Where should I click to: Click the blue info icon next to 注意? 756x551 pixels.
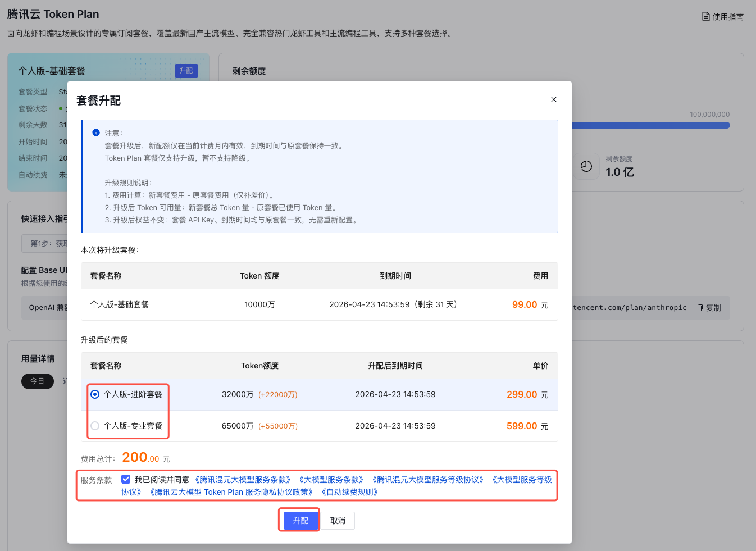96,133
